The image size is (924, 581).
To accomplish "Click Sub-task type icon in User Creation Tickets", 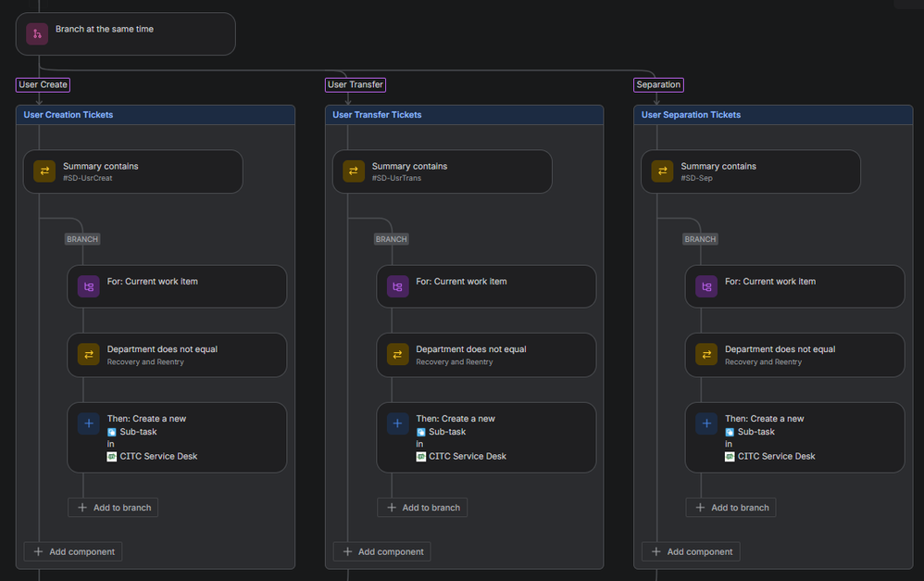I will pyautogui.click(x=112, y=433).
